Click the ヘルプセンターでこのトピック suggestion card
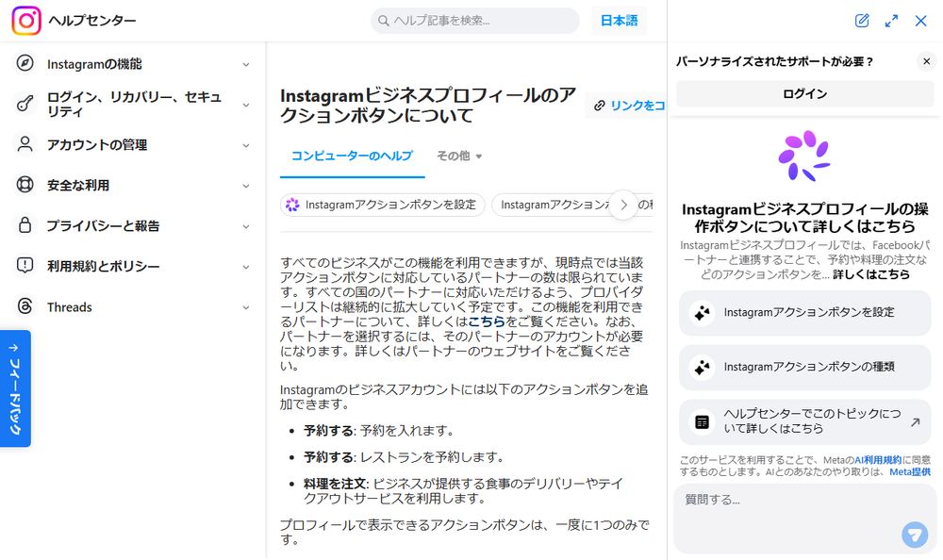Screen dimensions: 943x560 click(804, 421)
